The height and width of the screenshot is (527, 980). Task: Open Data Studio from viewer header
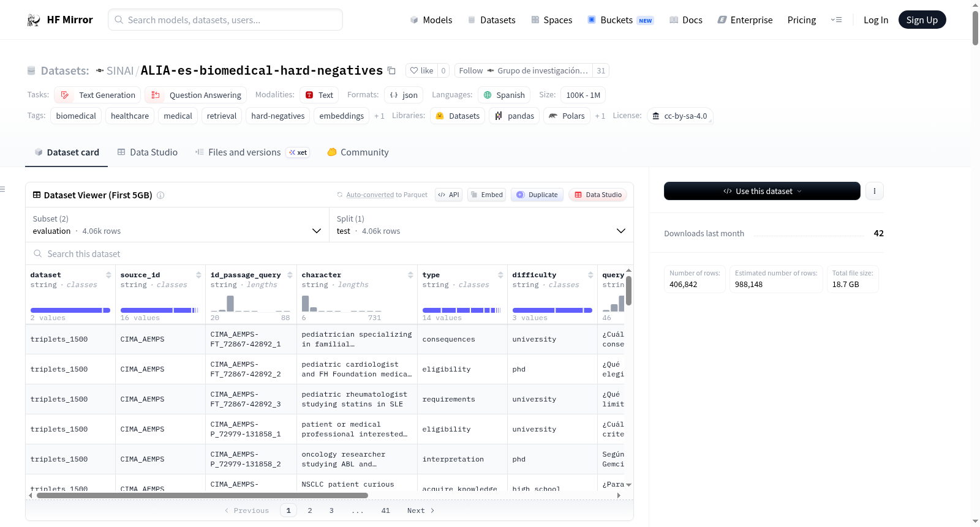pyautogui.click(x=598, y=195)
